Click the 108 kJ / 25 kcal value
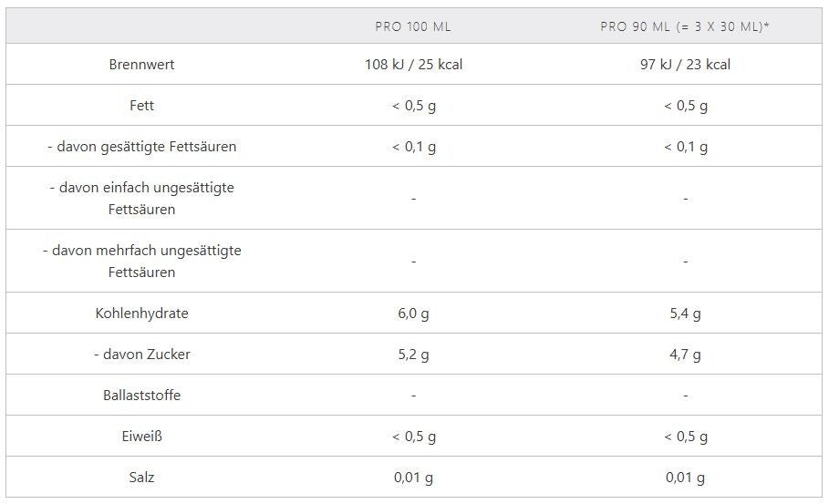Image resolution: width=829 pixels, height=504 pixels. (413, 65)
